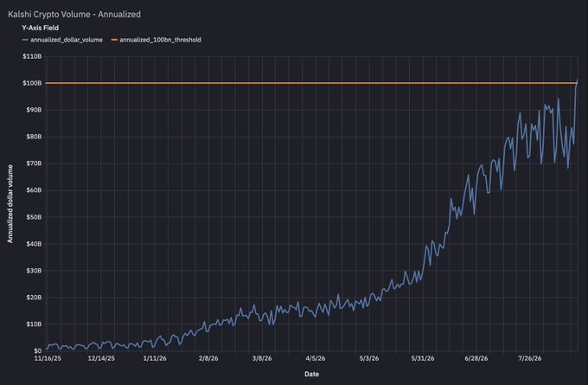The width and height of the screenshot is (588, 385).
Task: Click the Y-Axis Field label
Action: point(40,28)
